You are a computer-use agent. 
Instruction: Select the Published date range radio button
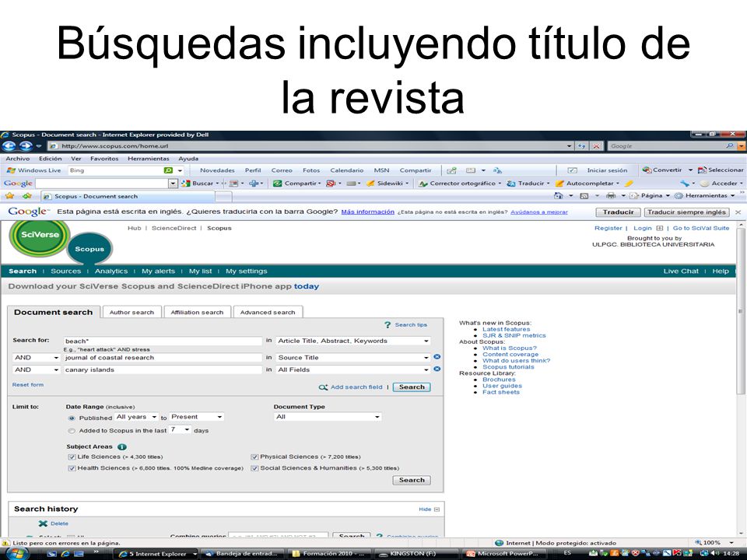(72, 418)
